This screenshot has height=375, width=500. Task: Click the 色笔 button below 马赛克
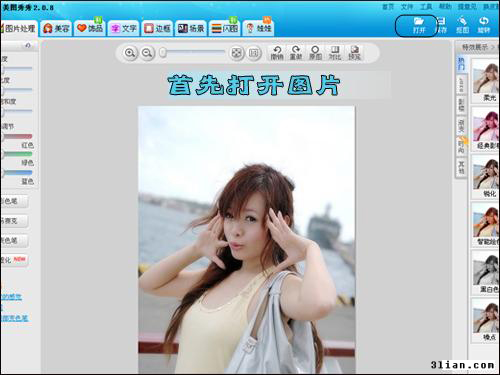click(x=14, y=240)
